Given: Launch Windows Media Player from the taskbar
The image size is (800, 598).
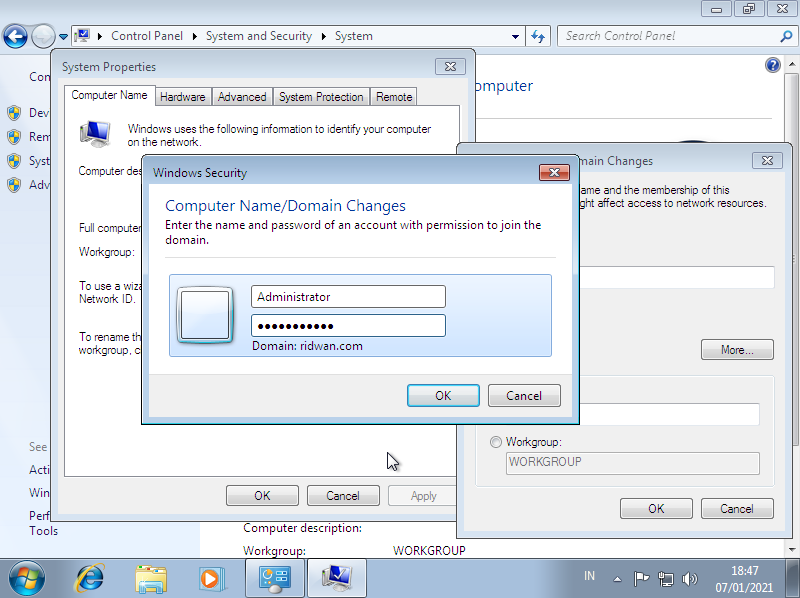Looking at the screenshot, I should [212, 578].
